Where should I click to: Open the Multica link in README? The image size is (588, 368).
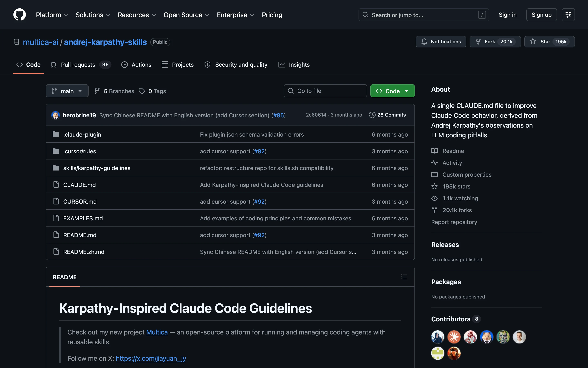tap(157, 332)
